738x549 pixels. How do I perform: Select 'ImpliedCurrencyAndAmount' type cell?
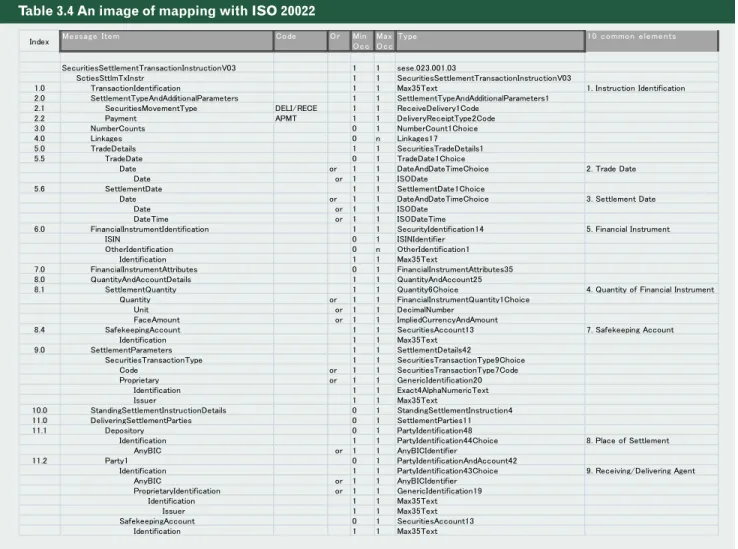(x=447, y=320)
